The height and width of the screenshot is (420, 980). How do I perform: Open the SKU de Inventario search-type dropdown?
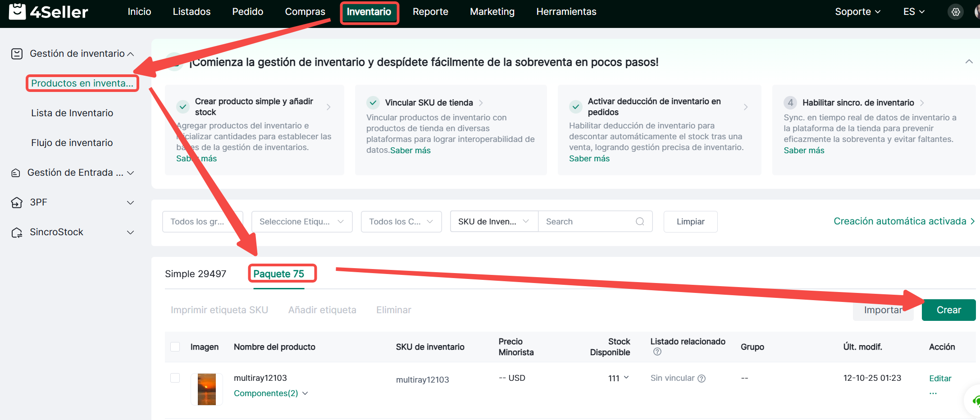493,222
